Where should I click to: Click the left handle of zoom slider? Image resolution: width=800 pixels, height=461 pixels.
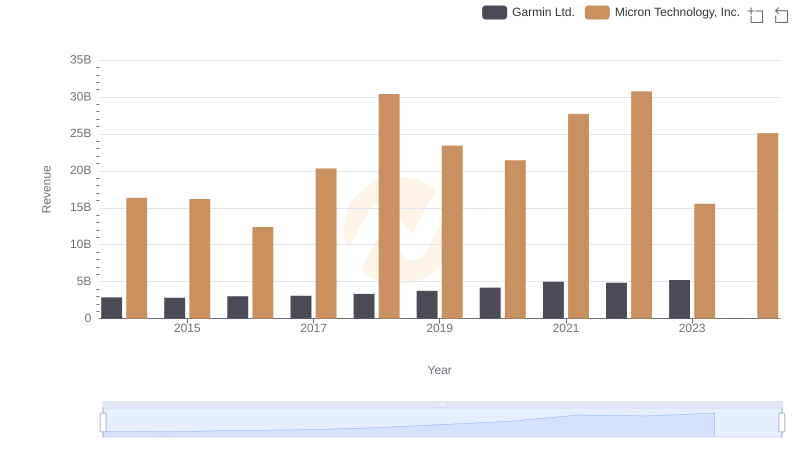tap(103, 423)
